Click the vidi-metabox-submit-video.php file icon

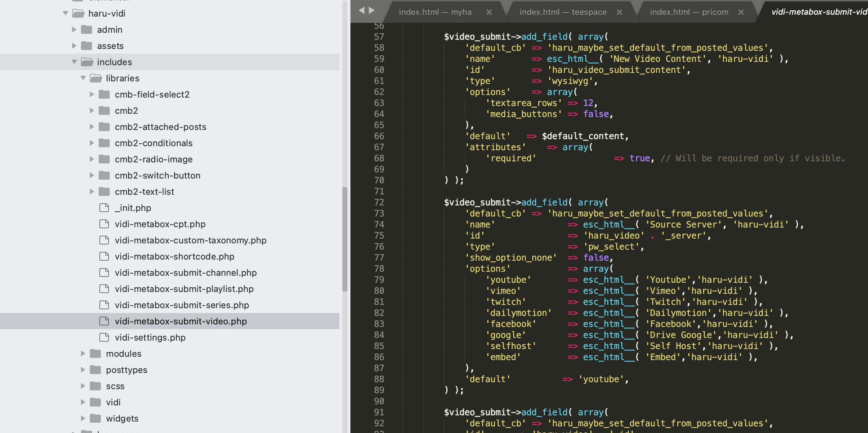(104, 321)
